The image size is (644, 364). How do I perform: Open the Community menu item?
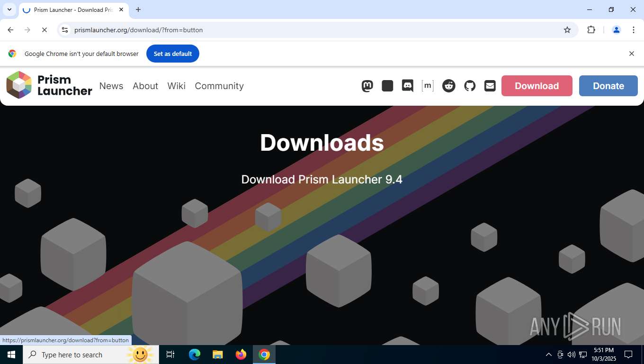click(219, 86)
